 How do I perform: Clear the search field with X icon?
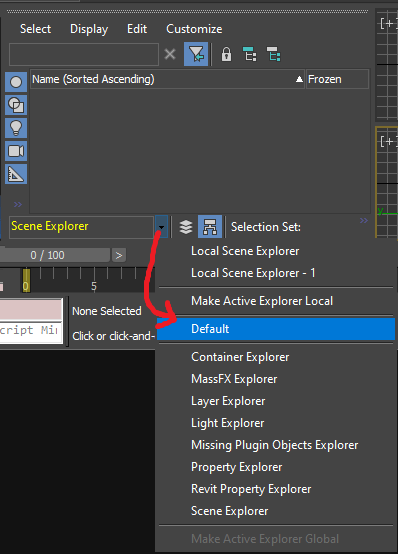[x=170, y=54]
